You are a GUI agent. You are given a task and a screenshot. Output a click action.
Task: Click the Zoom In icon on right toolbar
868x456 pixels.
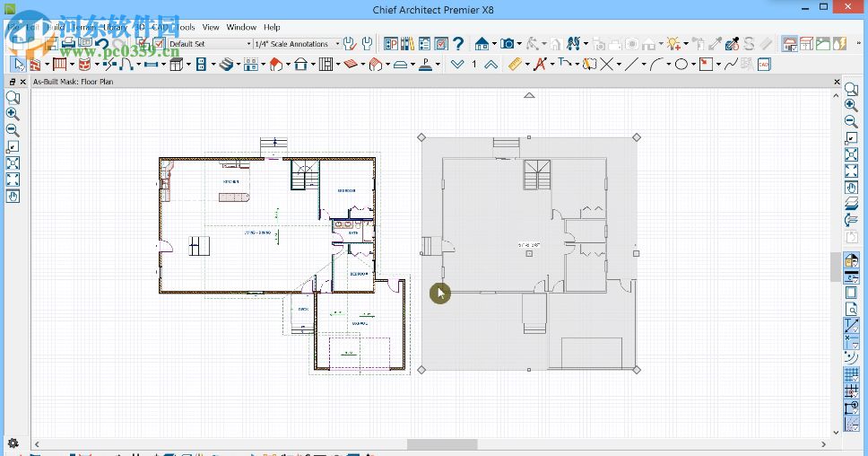point(851,105)
